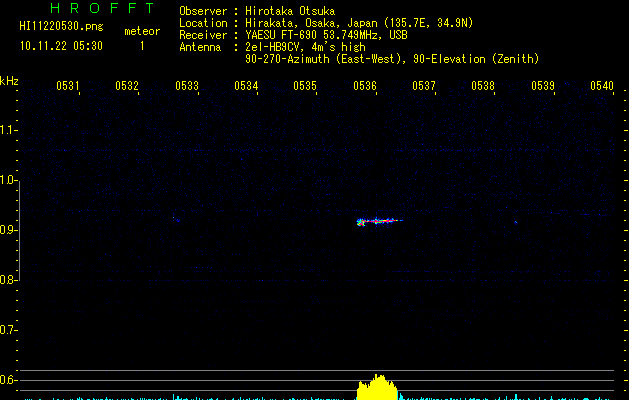
Task: Click the 0536 time marker
Action: [365, 85]
